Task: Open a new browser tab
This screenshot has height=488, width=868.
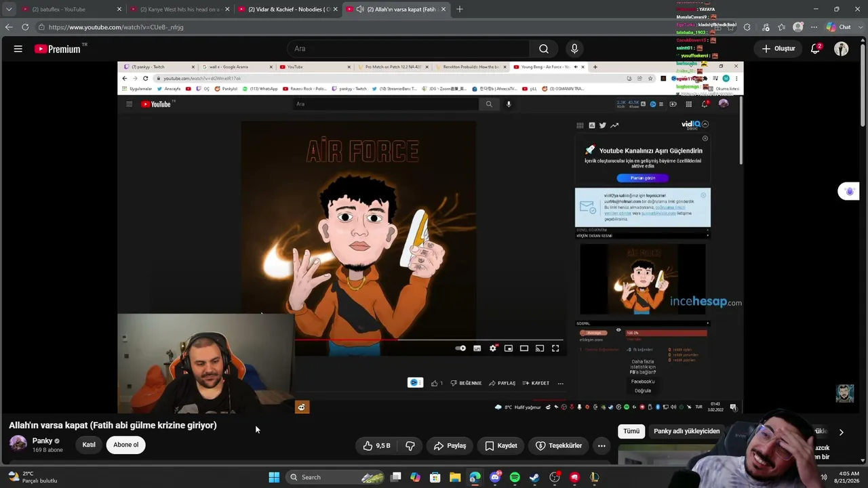Action: pos(460,9)
